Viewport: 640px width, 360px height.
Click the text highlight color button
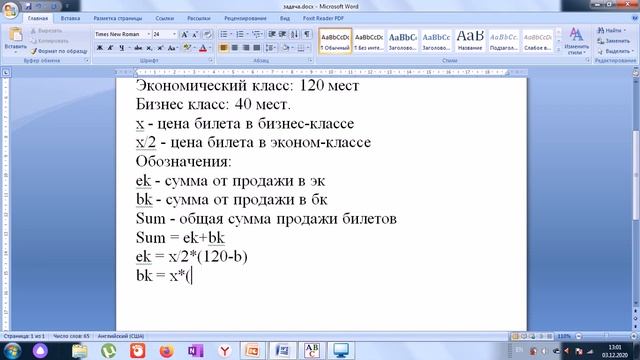pos(187,48)
